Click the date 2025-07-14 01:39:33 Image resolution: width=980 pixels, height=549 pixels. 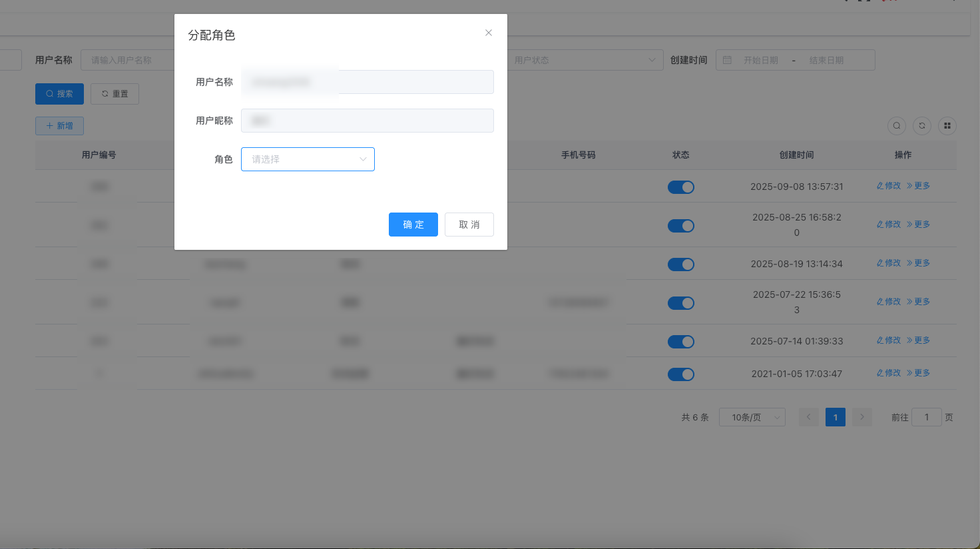(x=797, y=341)
